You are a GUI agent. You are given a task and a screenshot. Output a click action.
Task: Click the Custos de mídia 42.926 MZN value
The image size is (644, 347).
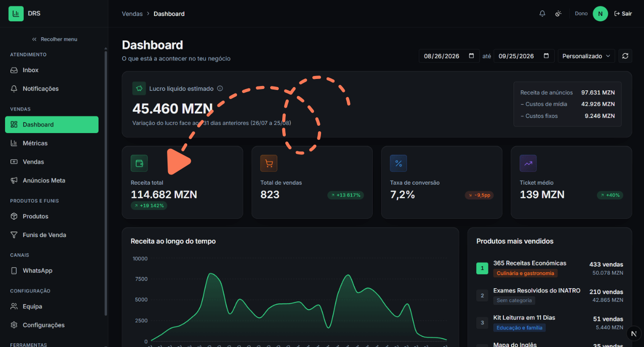(598, 104)
